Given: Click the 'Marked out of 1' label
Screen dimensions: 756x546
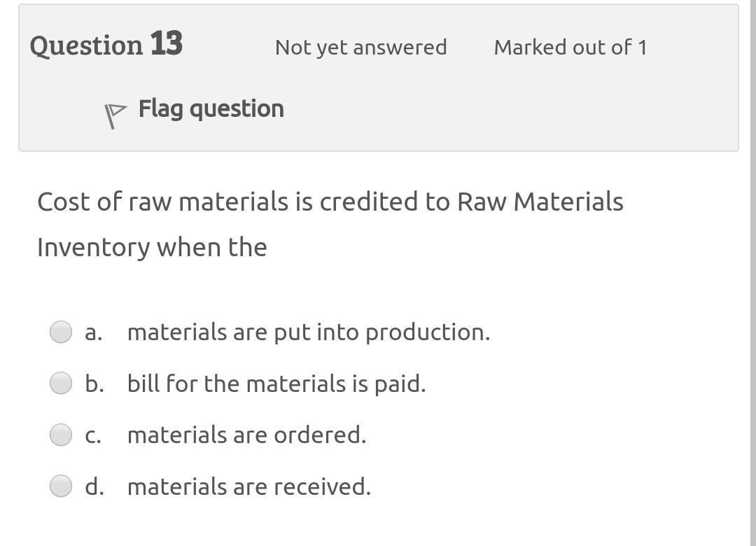Looking at the screenshot, I should (x=570, y=48).
